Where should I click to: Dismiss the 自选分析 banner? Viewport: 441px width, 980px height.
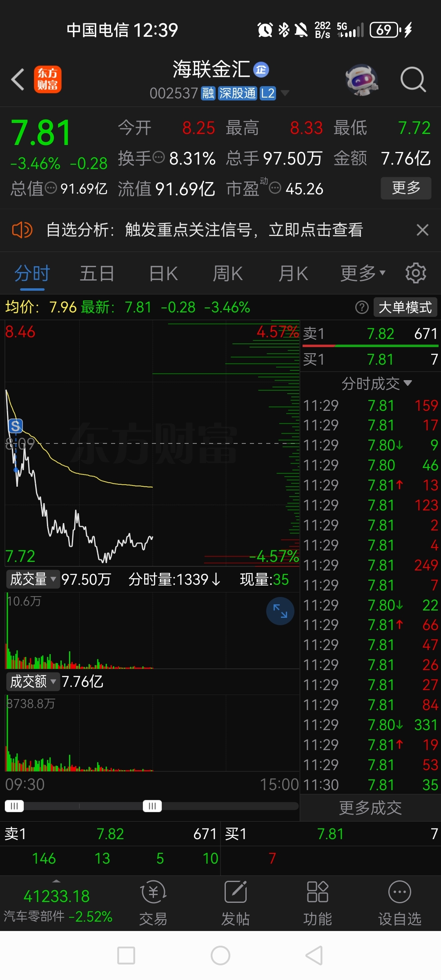pyautogui.click(x=423, y=230)
